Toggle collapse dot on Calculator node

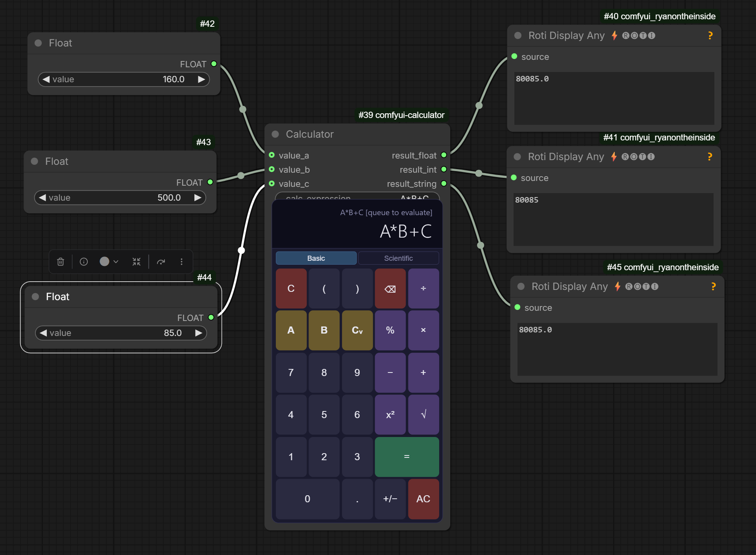pyautogui.click(x=275, y=134)
